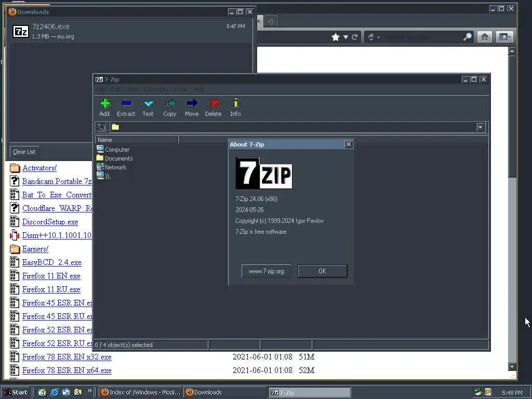Screen dimensions: 532x399
Task: Open the 7-Zip address path dropdown
Action: click(x=481, y=127)
